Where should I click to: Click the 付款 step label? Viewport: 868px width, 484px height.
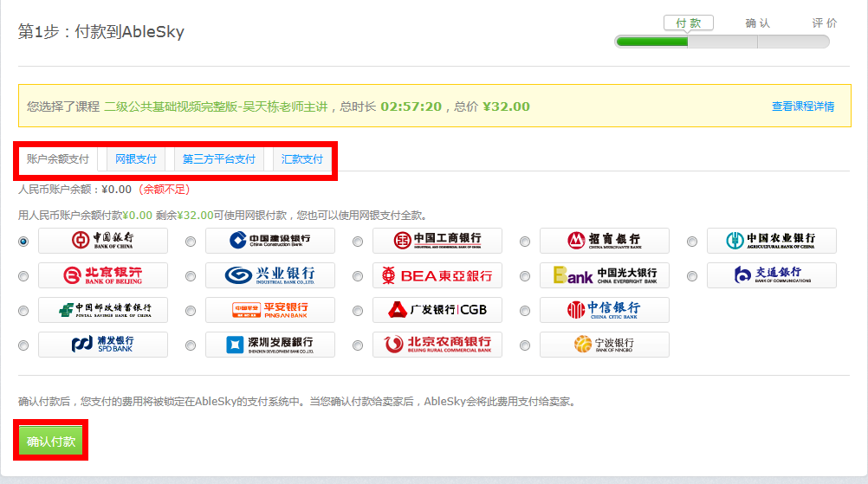tap(689, 23)
